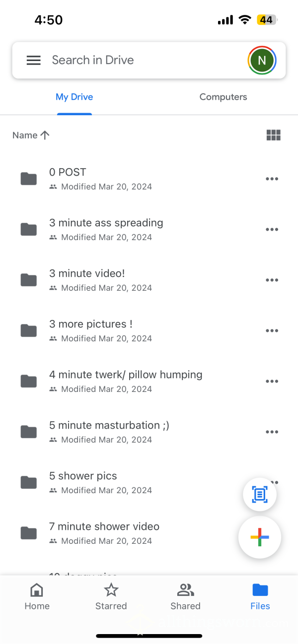Open the 7 minute shower video folder
This screenshot has height=644, width=298.
point(149,533)
